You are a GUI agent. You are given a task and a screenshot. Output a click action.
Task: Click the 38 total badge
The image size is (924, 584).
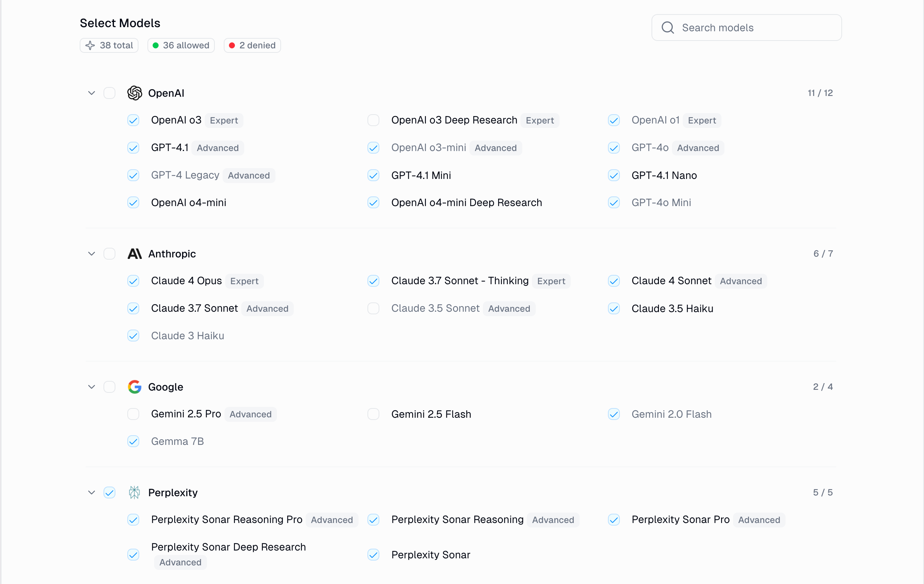pos(109,45)
